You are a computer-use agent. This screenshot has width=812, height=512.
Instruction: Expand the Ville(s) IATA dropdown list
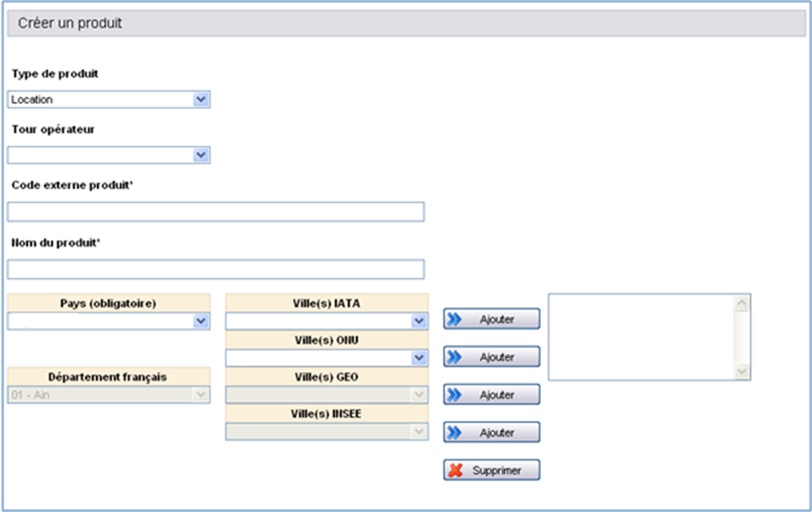(x=326, y=322)
